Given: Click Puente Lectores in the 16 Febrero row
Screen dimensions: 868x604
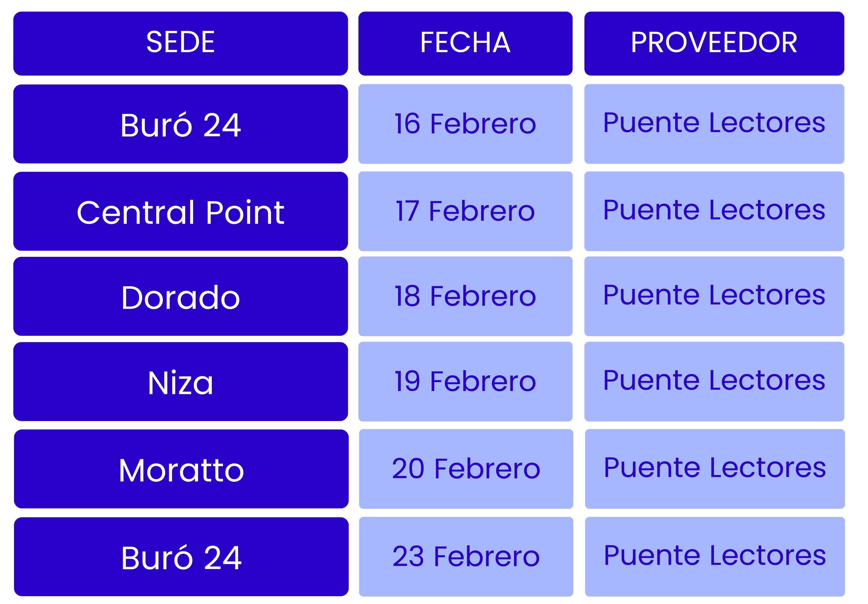Looking at the screenshot, I should [714, 124].
